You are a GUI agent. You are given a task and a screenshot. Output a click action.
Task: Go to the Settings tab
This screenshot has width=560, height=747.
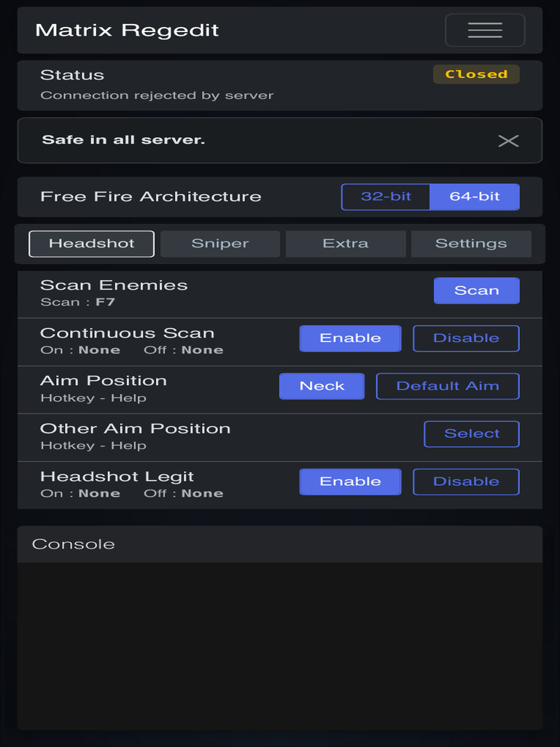point(471,244)
